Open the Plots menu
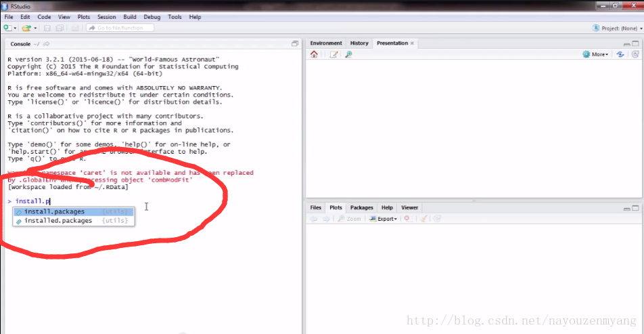Image resolution: width=644 pixels, height=334 pixels. point(83,17)
